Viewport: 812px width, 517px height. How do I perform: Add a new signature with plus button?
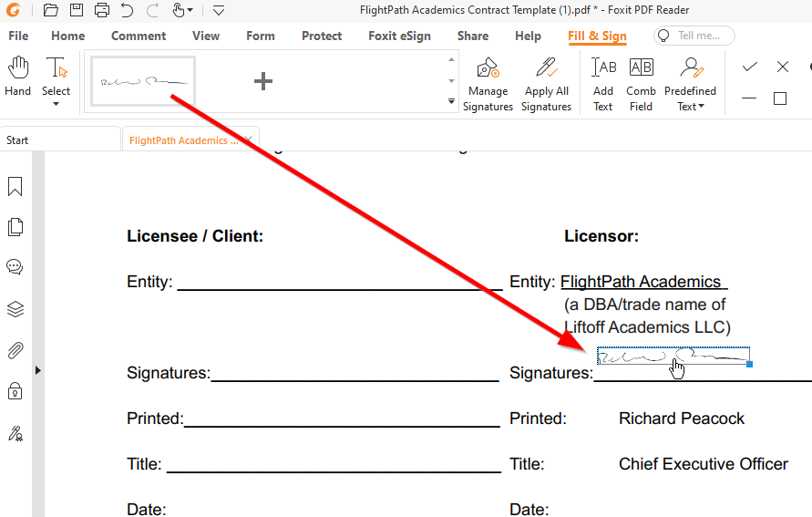pos(263,81)
